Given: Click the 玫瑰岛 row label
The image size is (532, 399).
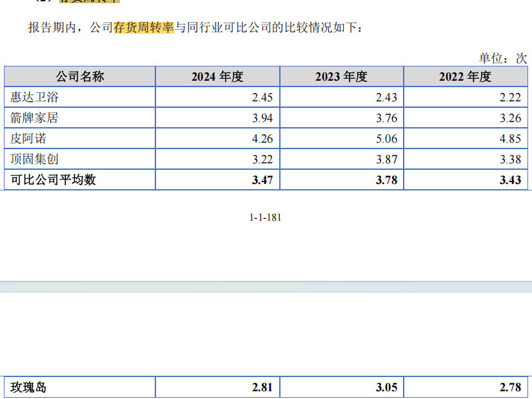Looking at the screenshot, I should [x=28, y=387].
